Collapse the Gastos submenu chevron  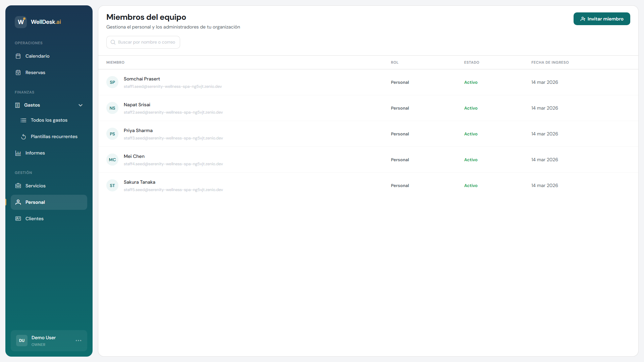pyautogui.click(x=80, y=105)
